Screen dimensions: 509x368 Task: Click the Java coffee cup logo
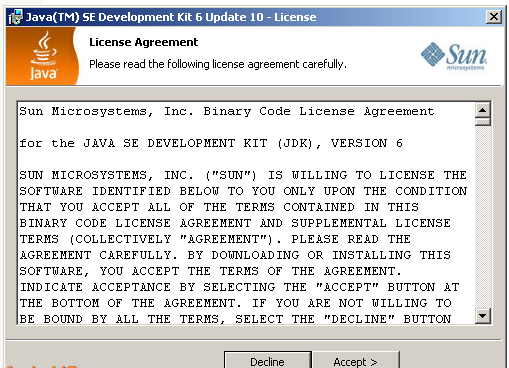pyautogui.click(x=43, y=55)
